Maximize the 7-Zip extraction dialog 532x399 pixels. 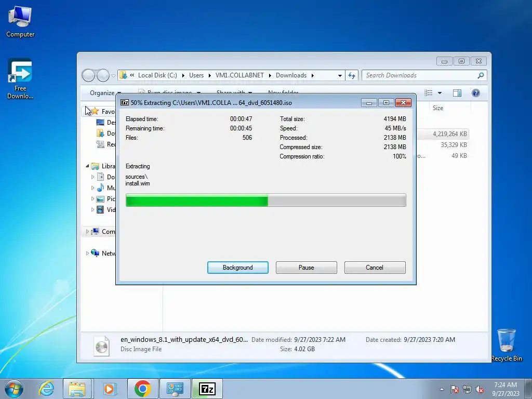386,102
